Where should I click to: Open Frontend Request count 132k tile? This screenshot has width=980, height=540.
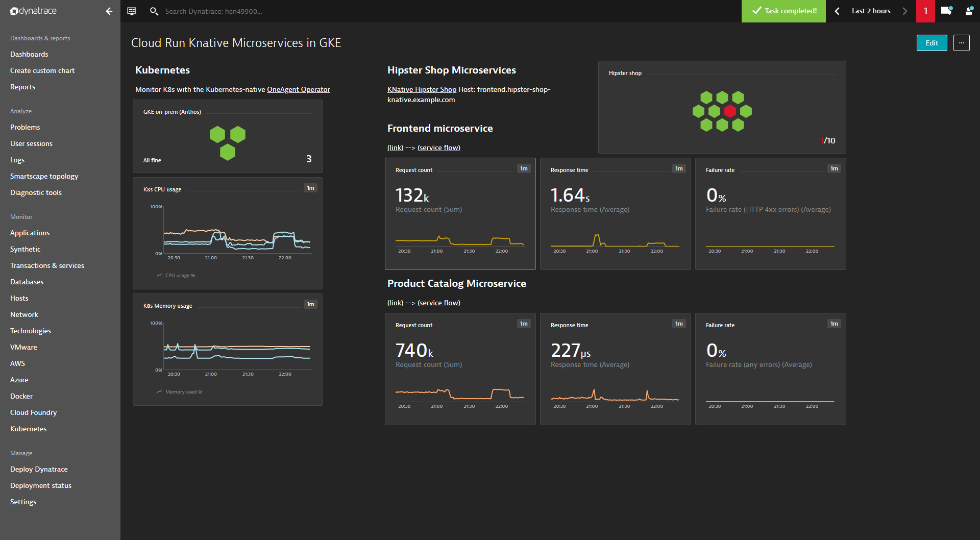tap(460, 214)
